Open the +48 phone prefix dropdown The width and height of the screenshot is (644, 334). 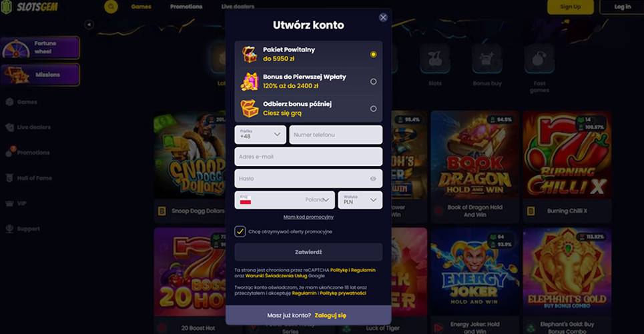(260, 135)
